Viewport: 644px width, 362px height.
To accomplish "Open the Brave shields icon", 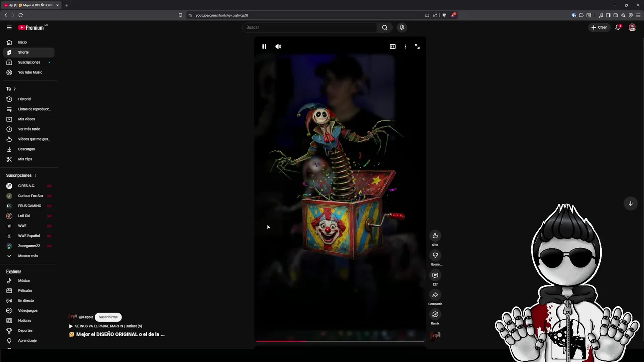I will 444,15.
